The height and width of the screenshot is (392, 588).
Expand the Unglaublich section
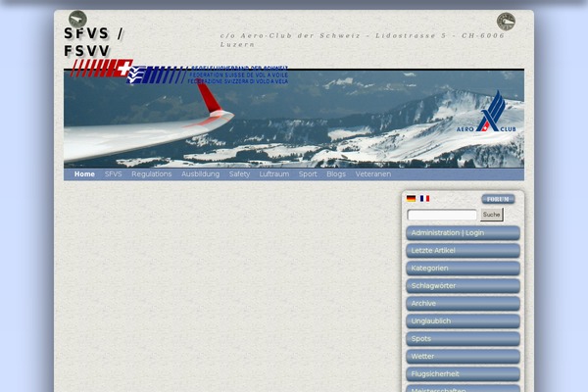(x=463, y=321)
